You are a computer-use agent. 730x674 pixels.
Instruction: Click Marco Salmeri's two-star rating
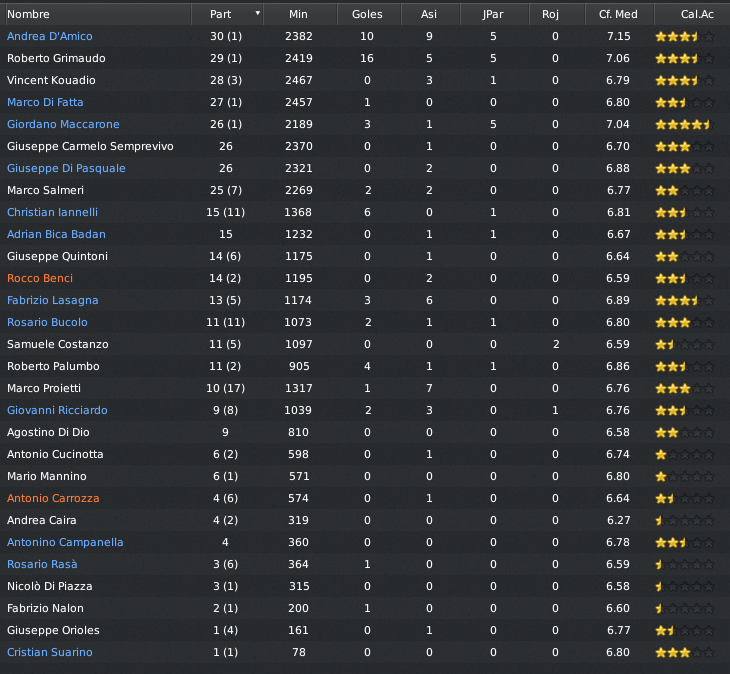[684, 190]
